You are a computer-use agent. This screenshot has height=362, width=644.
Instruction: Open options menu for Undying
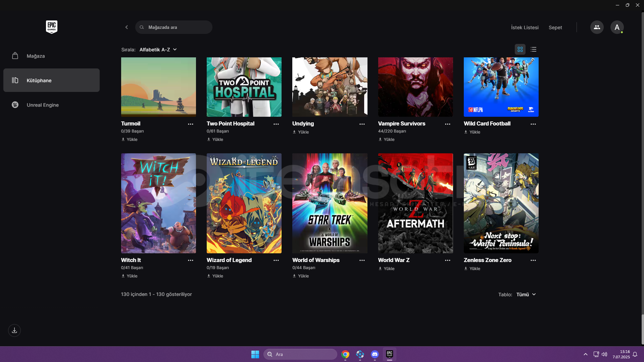coord(362,124)
